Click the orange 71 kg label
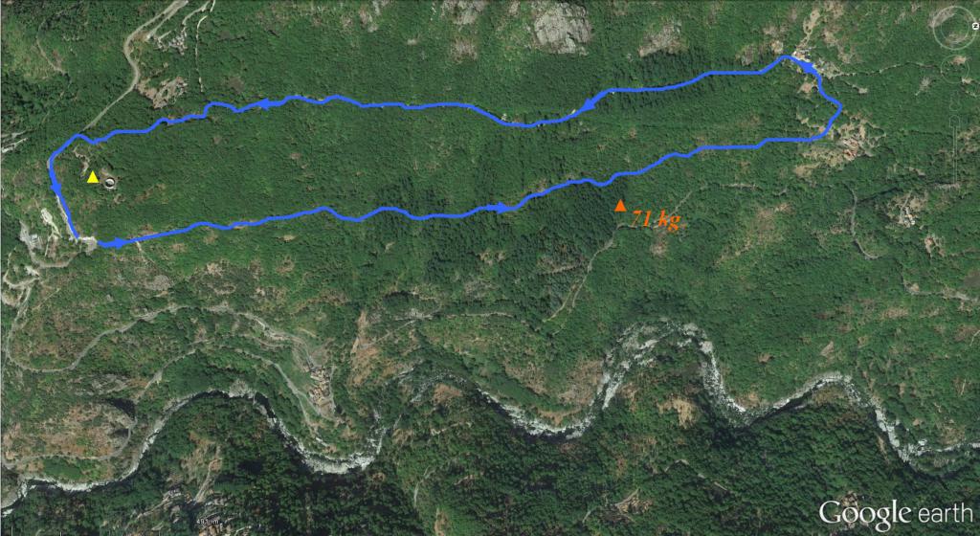This screenshot has width=980, height=536. pos(655,220)
